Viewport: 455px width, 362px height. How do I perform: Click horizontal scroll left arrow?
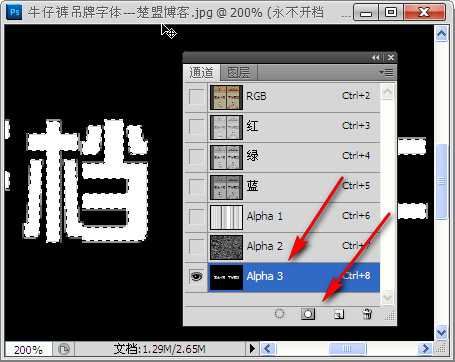[x=267, y=349]
